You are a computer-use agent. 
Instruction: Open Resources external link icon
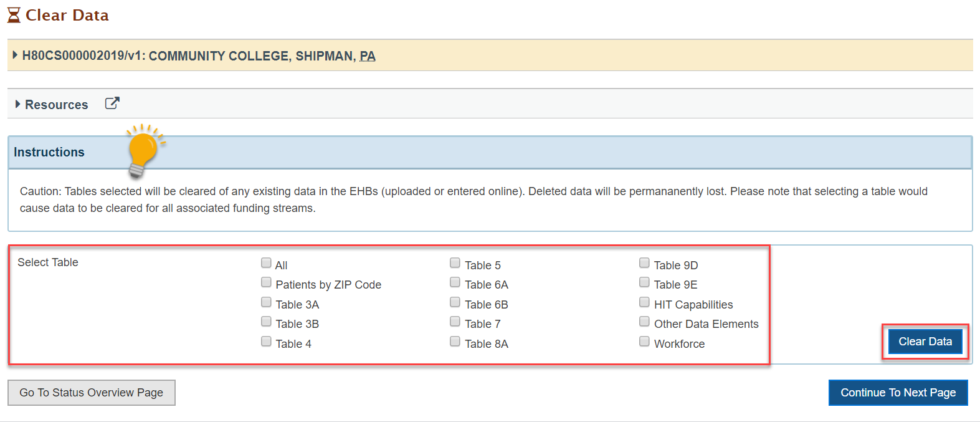click(112, 103)
